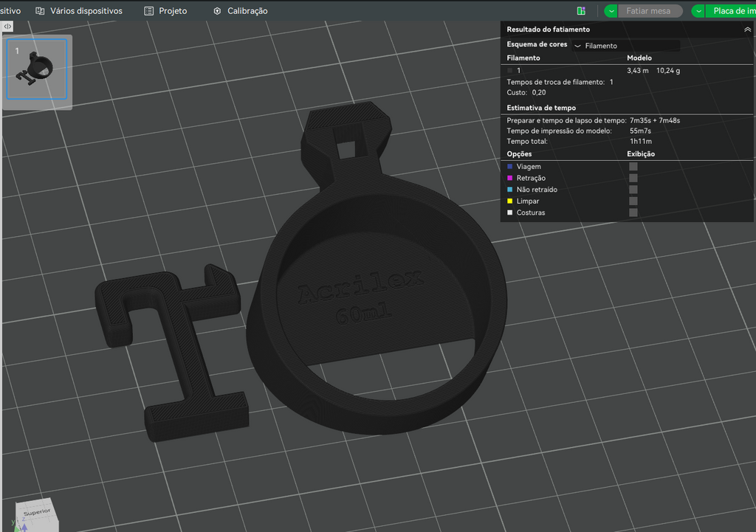Click the Superior view cube face

pos(35,512)
